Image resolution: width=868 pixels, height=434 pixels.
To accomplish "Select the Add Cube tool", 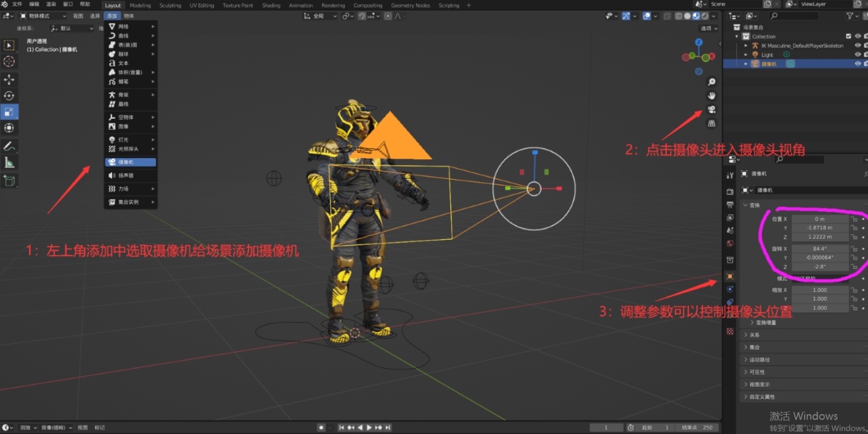I will coord(9,181).
